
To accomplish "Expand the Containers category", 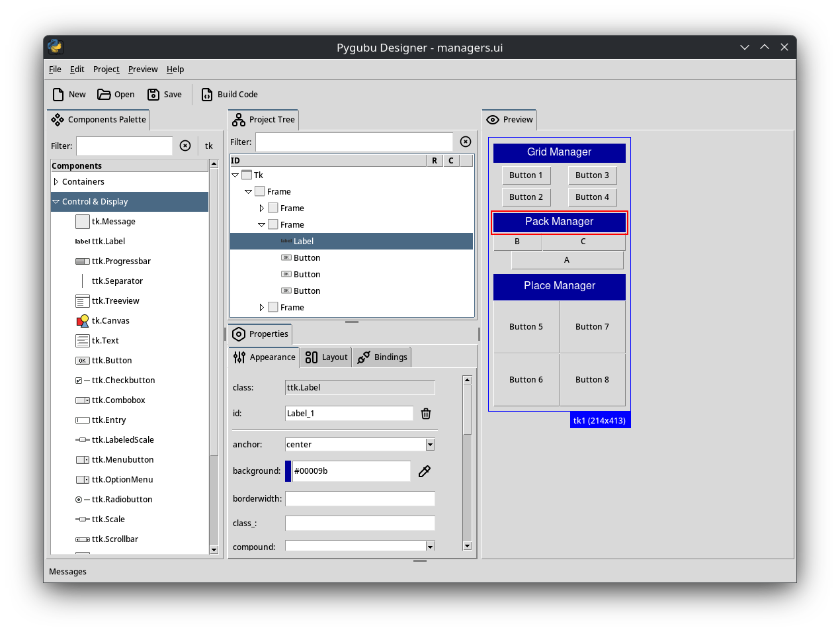I will coord(56,182).
